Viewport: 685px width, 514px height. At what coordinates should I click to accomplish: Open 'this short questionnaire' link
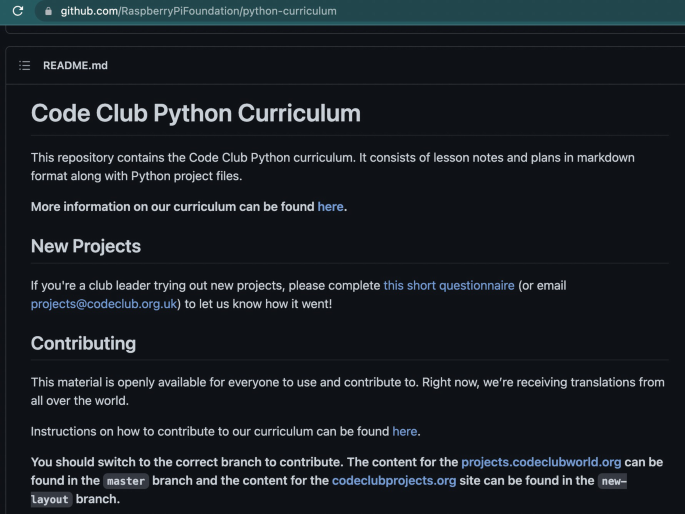pos(449,286)
